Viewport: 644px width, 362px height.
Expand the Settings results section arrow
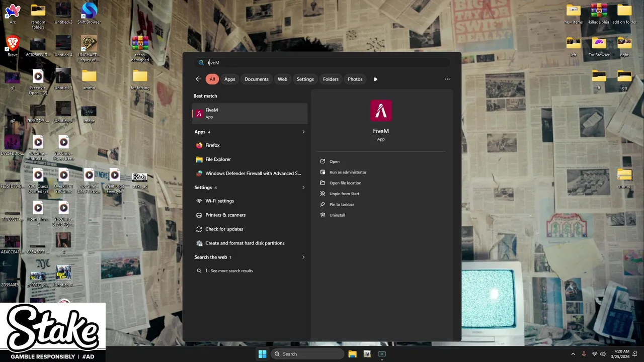point(303,188)
